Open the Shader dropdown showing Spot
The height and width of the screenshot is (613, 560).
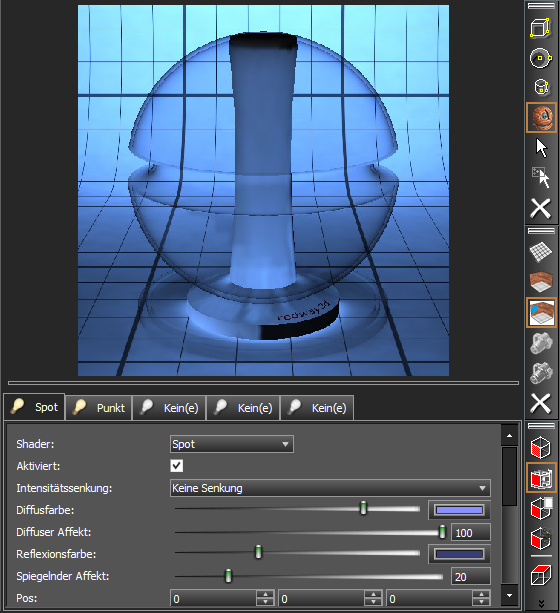pyautogui.click(x=232, y=444)
